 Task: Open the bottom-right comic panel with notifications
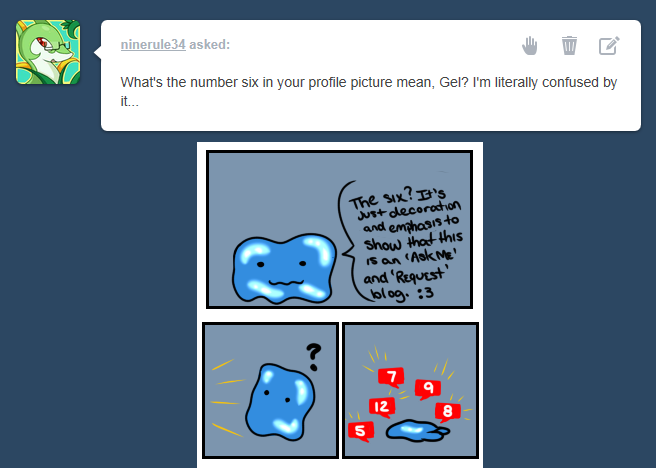coord(410,390)
